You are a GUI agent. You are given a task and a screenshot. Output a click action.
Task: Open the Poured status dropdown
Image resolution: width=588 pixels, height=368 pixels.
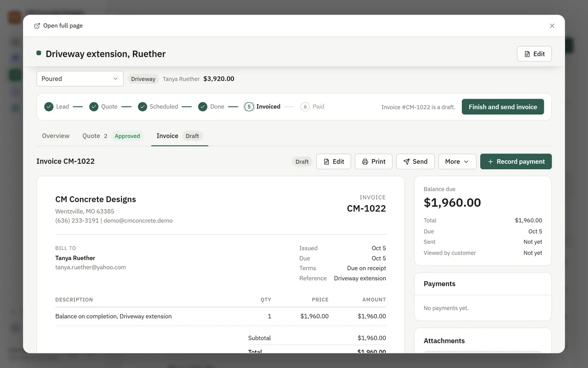[80, 79]
